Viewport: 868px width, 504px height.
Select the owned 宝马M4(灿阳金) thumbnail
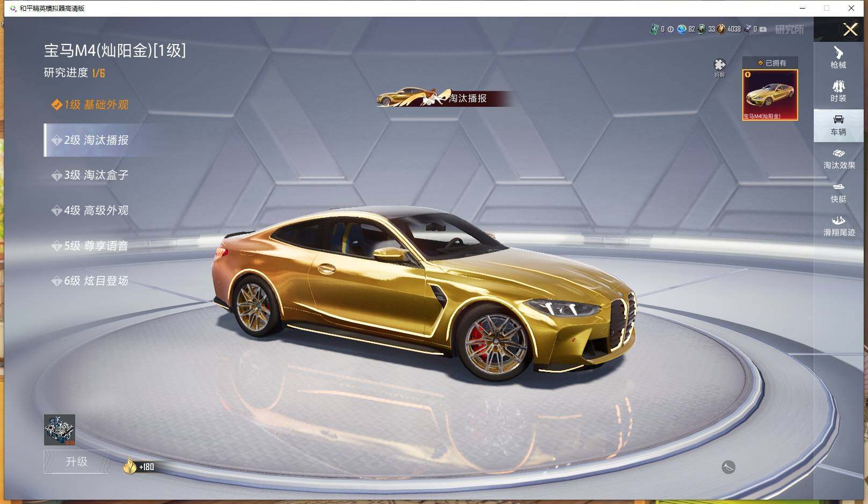[770, 95]
